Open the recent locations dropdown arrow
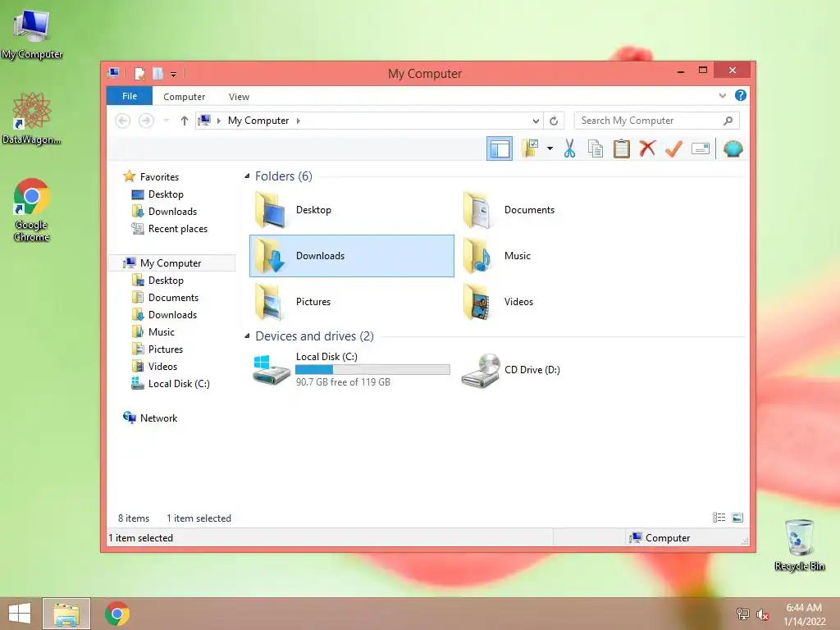The image size is (840, 630). [x=166, y=121]
